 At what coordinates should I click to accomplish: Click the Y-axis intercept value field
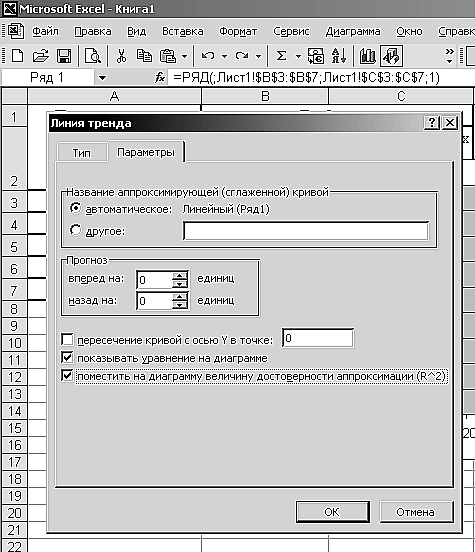(318, 338)
